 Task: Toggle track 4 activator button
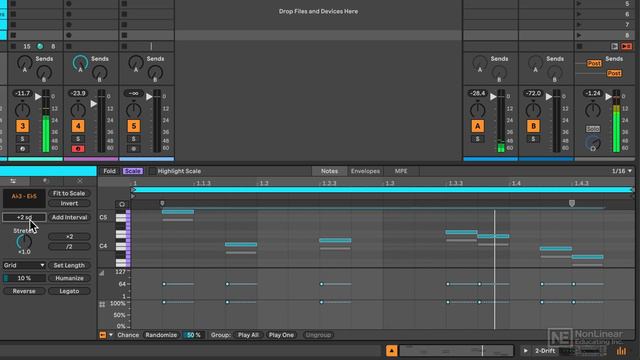click(x=78, y=126)
